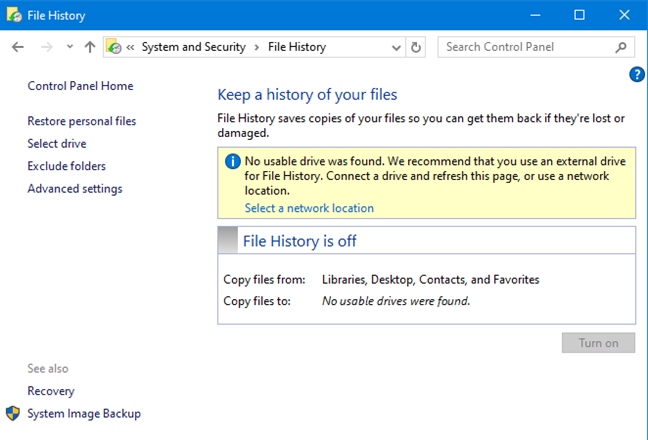The image size is (648, 440).
Task: Click the shield icon beside System Image Backup
Action: click(13, 414)
